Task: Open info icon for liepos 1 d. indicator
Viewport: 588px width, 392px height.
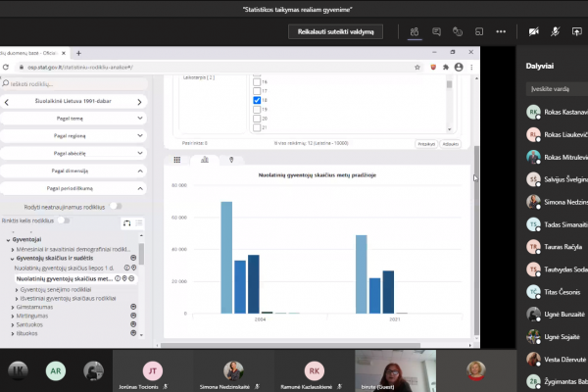Action: click(126, 268)
